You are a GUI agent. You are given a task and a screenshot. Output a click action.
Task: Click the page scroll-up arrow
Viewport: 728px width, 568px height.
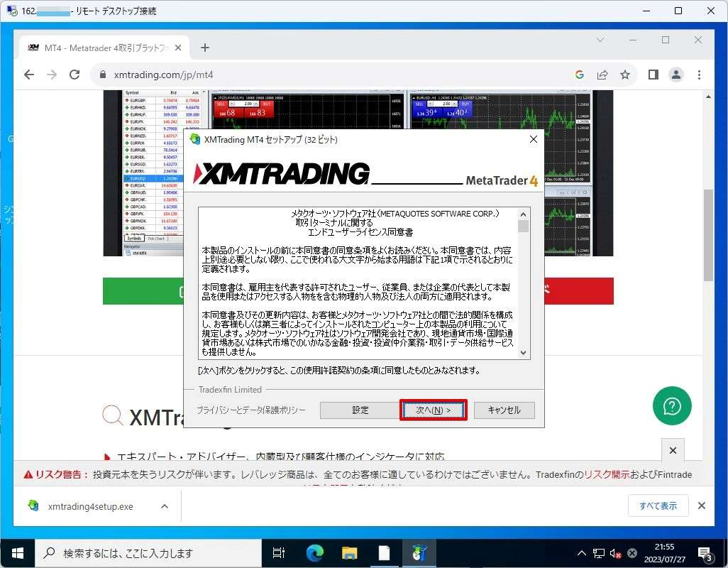coord(707,97)
